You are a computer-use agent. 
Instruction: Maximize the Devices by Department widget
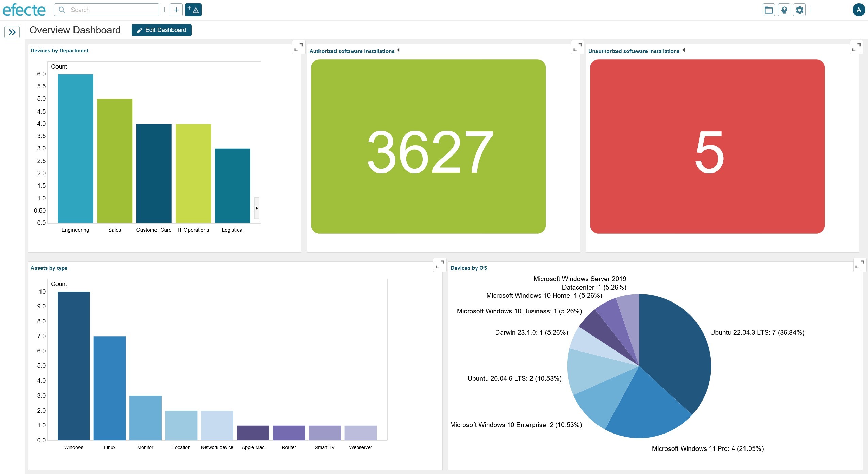[298, 47]
